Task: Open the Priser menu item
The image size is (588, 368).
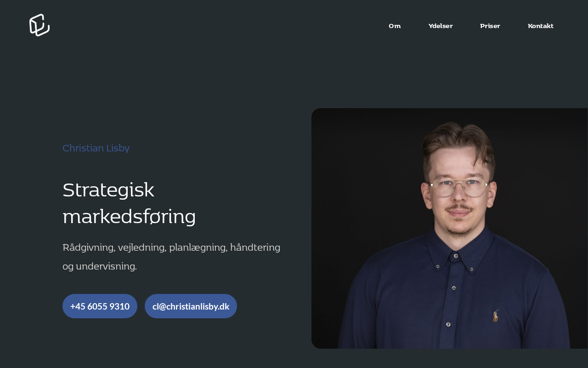Action: 490,26
